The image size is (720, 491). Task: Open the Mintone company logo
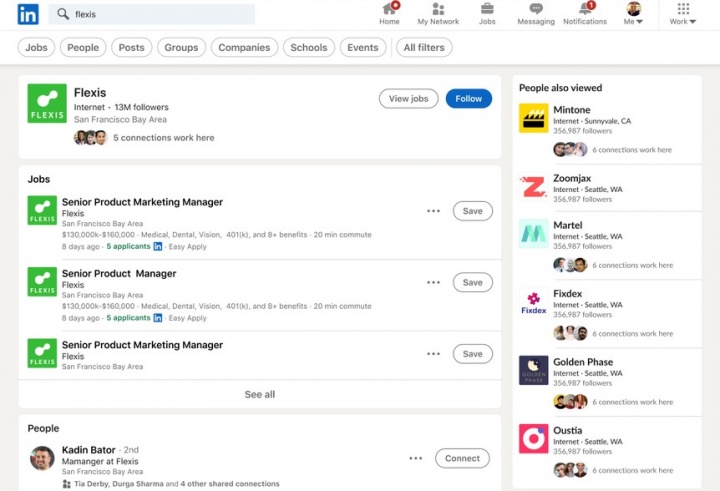pos(534,118)
